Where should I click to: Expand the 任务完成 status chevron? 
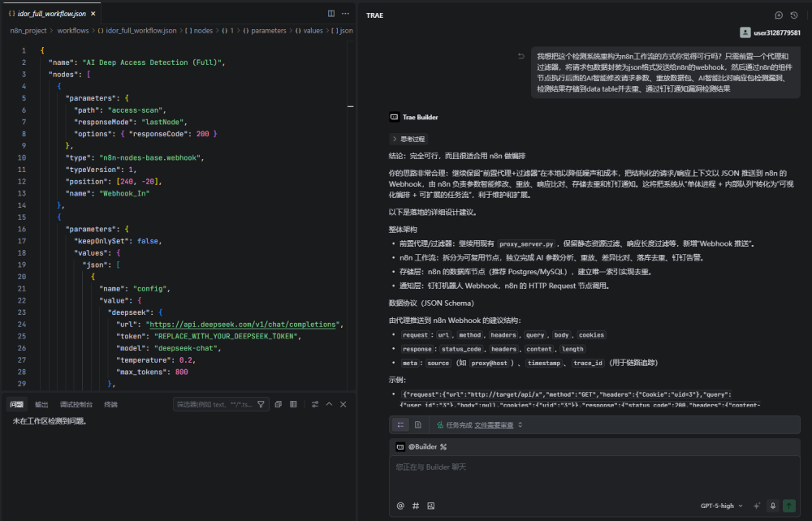520,424
